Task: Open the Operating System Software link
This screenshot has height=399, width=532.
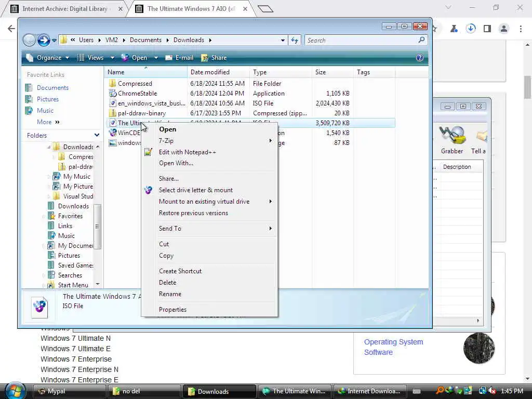Action: pos(394,347)
